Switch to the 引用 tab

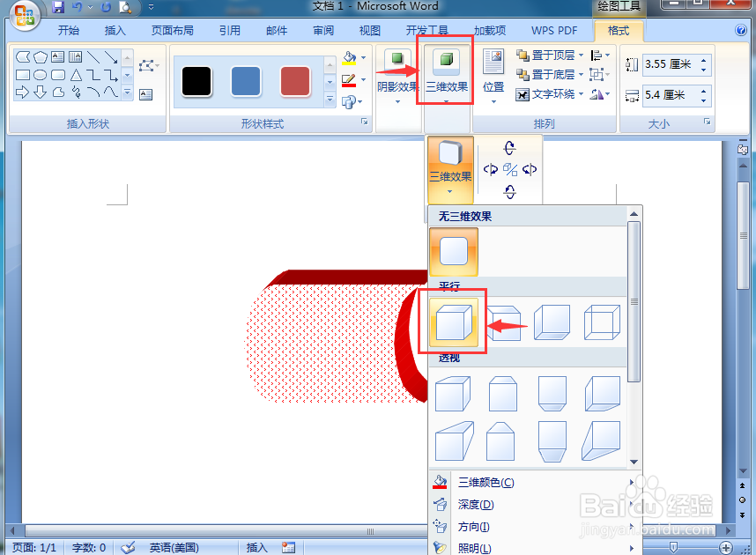[229, 30]
